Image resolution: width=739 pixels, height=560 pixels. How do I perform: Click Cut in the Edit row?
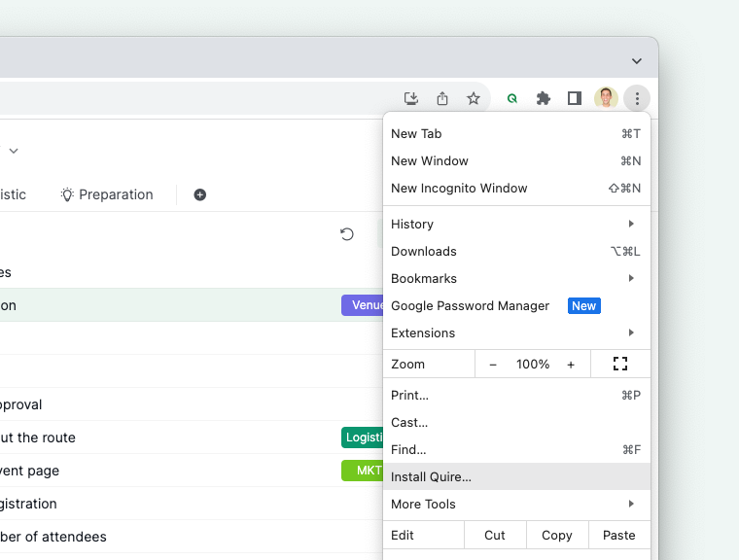click(495, 535)
